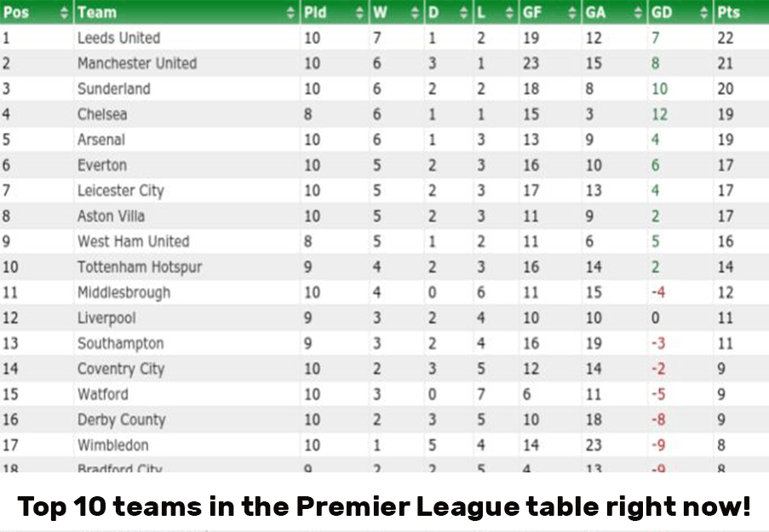Click the GA column sort arrows
The height and width of the screenshot is (532, 769).
[638, 12]
